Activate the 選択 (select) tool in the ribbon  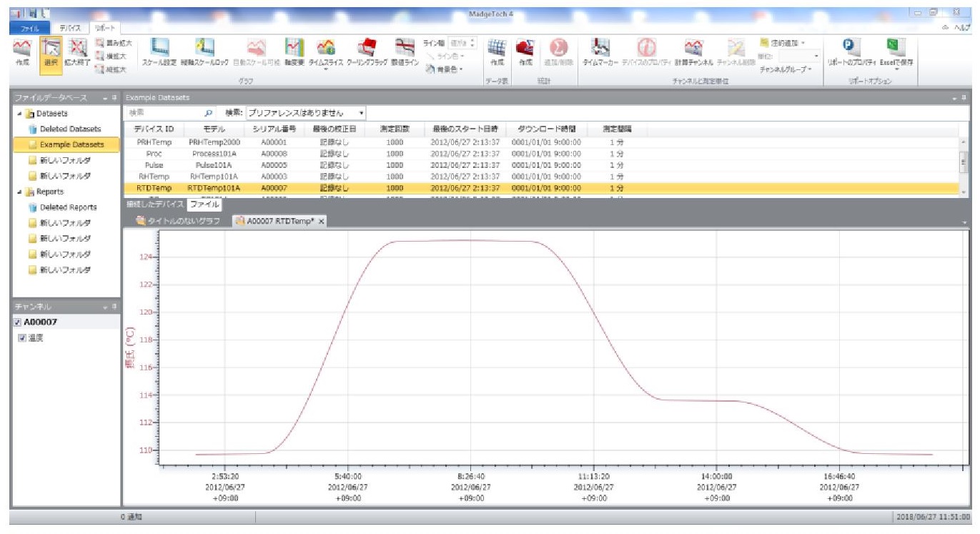(50, 51)
